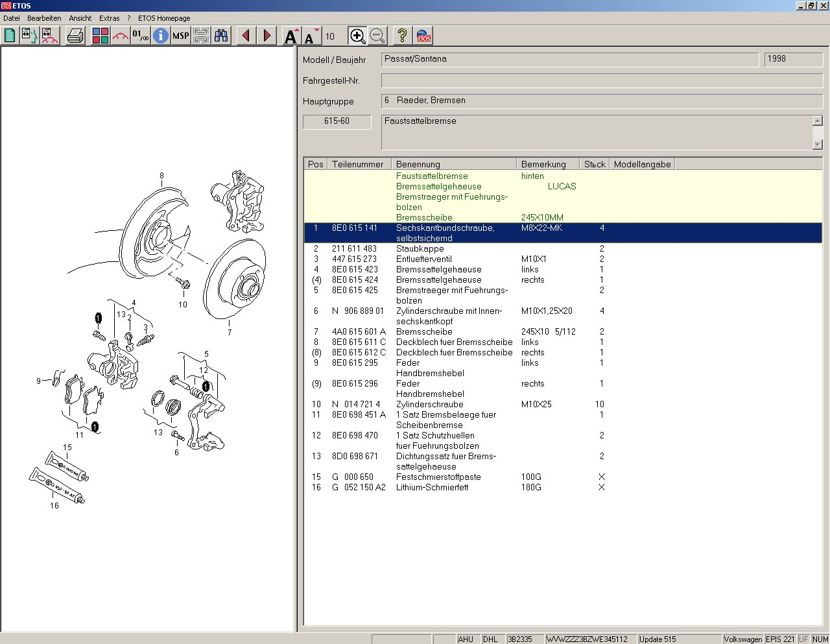Viewport: 830px width, 644px height.
Task: Go to previous page with left red arrow
Action: click(246, 36)
